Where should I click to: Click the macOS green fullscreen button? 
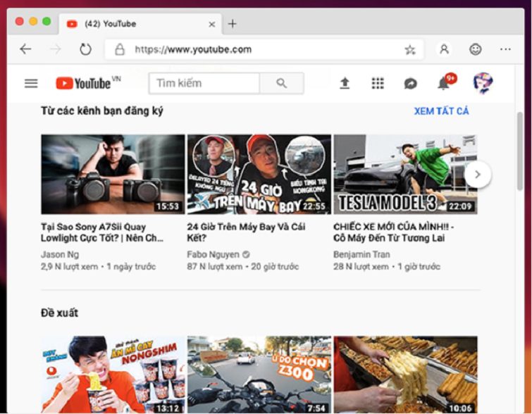pos(47,22)
